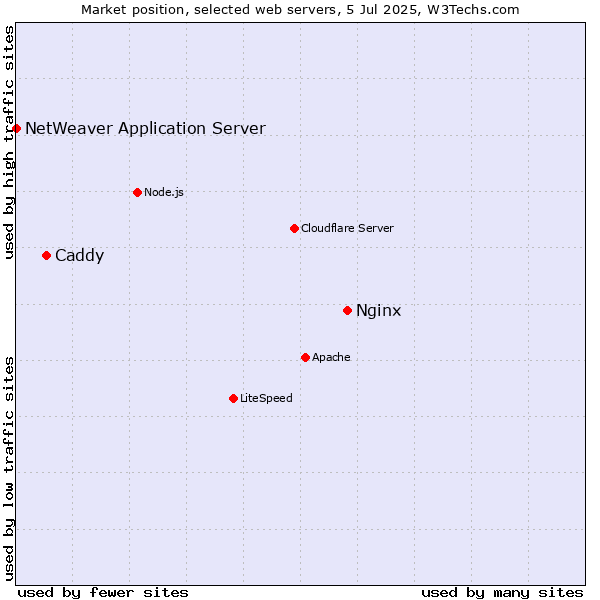The image size is (600, 600).
Task: Click the 'used by high traffic sites' axis label
Action: click(9, 142)
